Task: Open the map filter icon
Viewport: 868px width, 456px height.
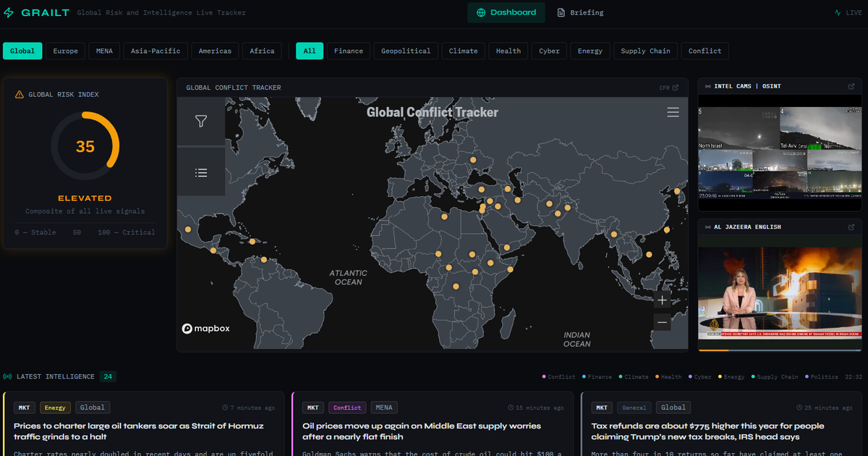Action: click(x=201, y=122)
